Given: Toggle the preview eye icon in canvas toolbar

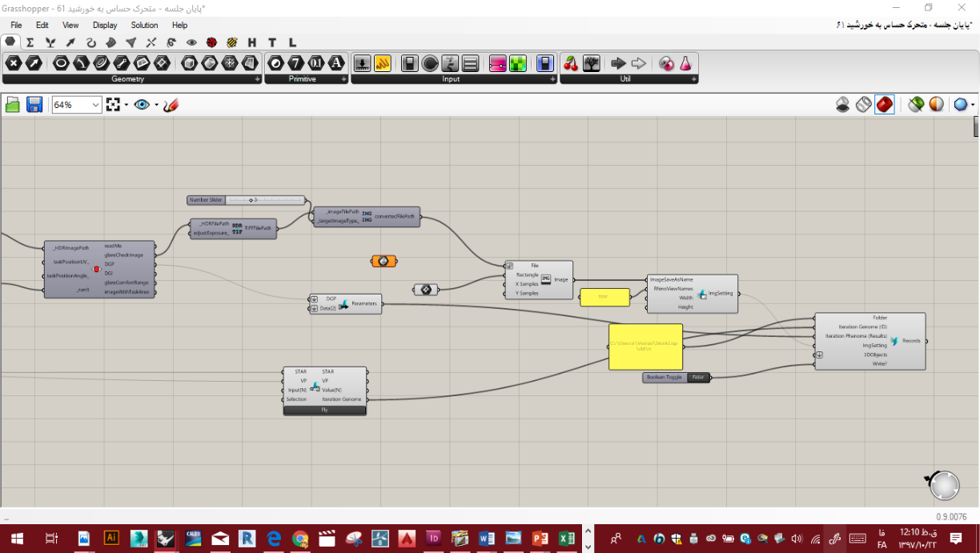Looking at the screenshot, I should (x=142, y=105).
